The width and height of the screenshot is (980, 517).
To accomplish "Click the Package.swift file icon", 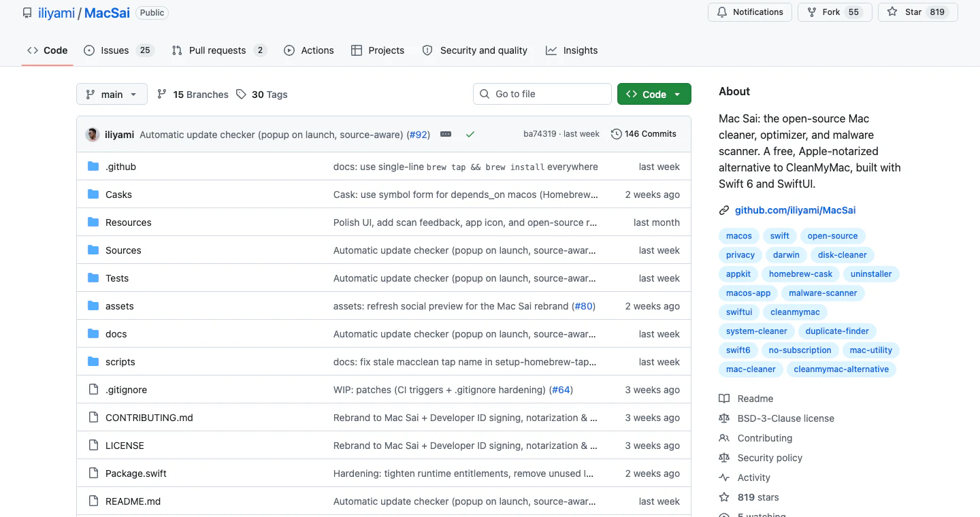I will click(93, 473).
